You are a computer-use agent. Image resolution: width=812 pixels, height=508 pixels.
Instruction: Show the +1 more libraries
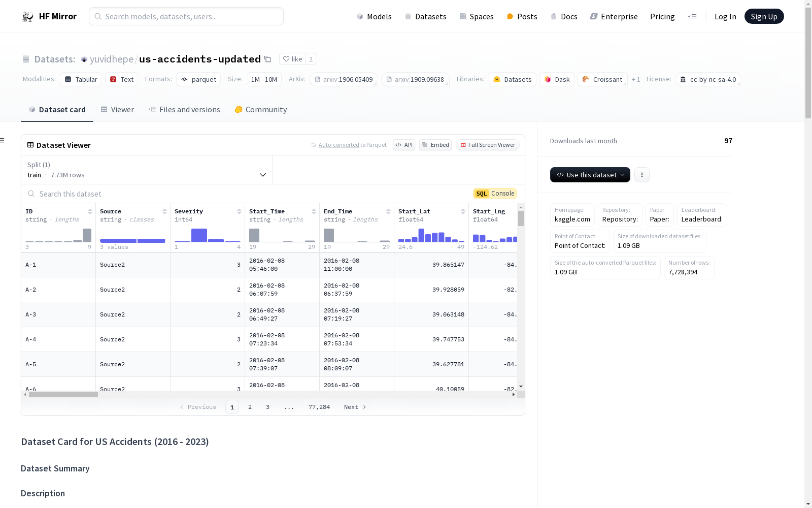[x=636, y=79]
